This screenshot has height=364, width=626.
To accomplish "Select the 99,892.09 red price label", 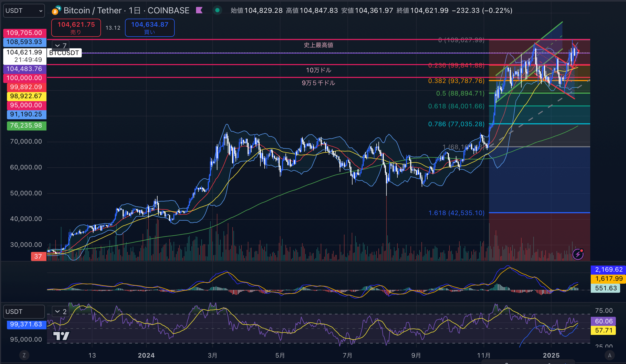I will 26,87.
